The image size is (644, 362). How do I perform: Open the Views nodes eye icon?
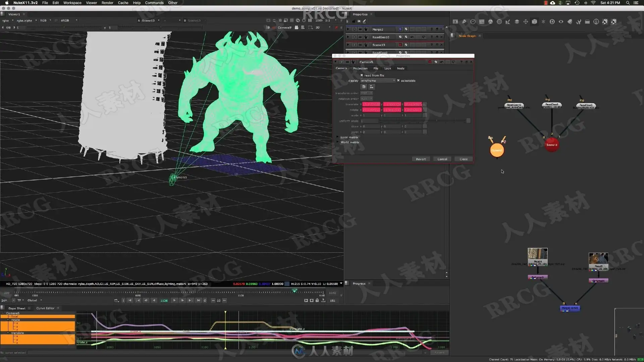pyautogui.click(x=561, y=21)
